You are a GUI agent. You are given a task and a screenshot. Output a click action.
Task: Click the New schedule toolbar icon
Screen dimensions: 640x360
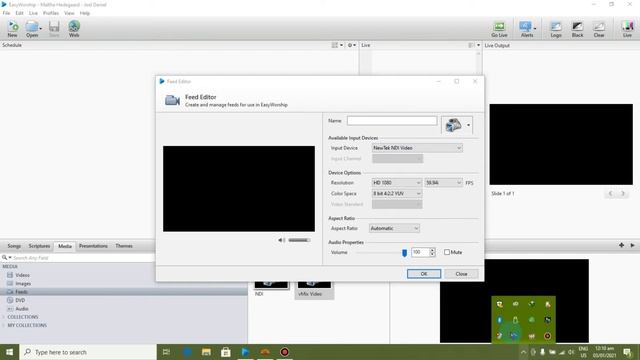click(13, 29)
